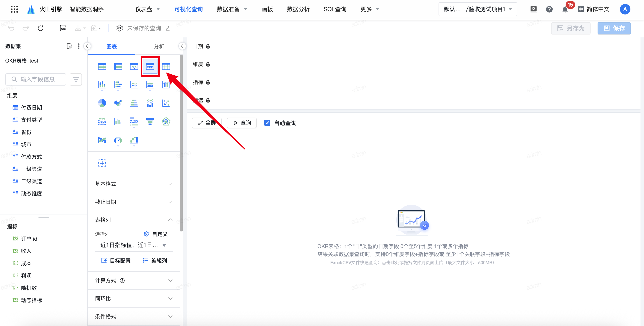Choose the scatter plot chart icon
Screen dimensions: 644x326
tap(166, 103)
